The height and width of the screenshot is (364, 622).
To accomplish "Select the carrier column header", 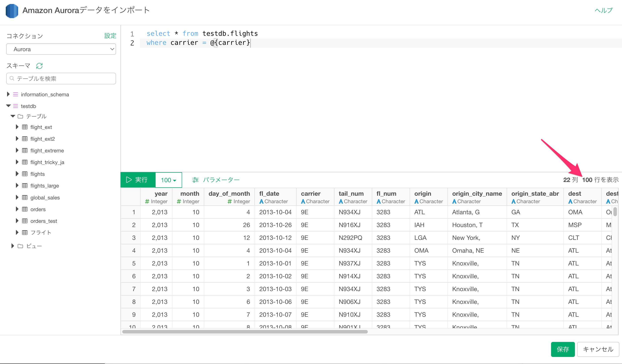I will 315,197.
